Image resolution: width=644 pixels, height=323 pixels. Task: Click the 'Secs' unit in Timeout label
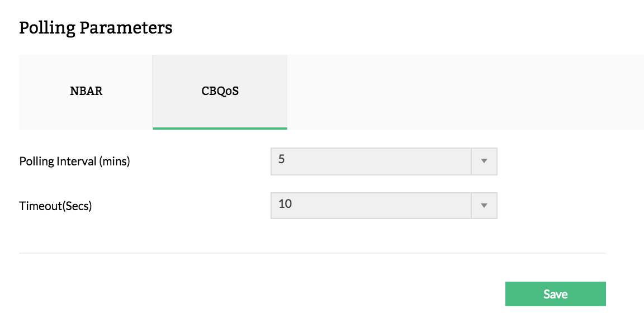coord(77,206)
